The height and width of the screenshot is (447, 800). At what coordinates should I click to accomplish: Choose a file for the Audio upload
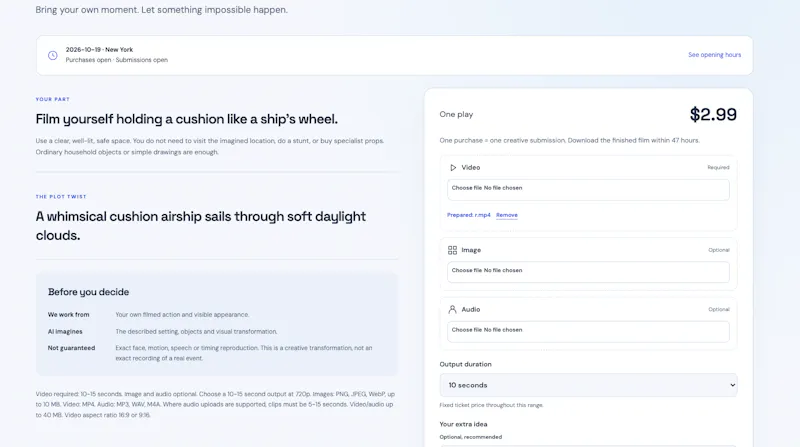[x=588, y=332]
